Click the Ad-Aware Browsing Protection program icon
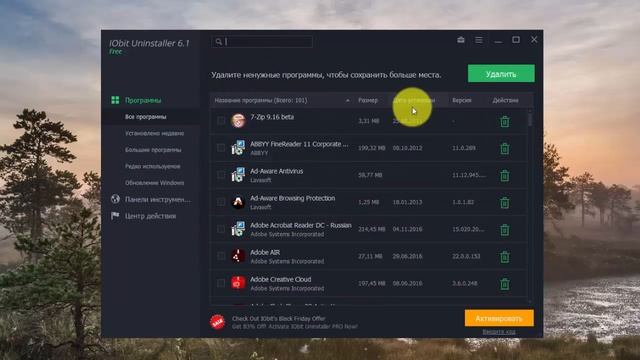The image size is (640, 360). click(238, 202)
